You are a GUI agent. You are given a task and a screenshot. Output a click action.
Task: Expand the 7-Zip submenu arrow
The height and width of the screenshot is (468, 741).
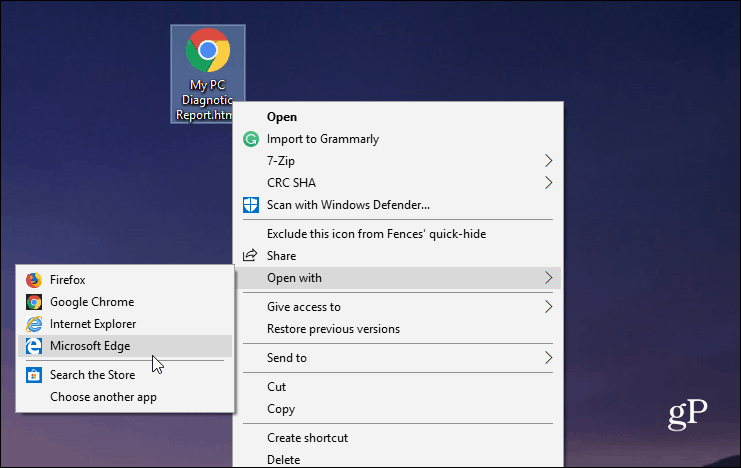tap(548, 161)
